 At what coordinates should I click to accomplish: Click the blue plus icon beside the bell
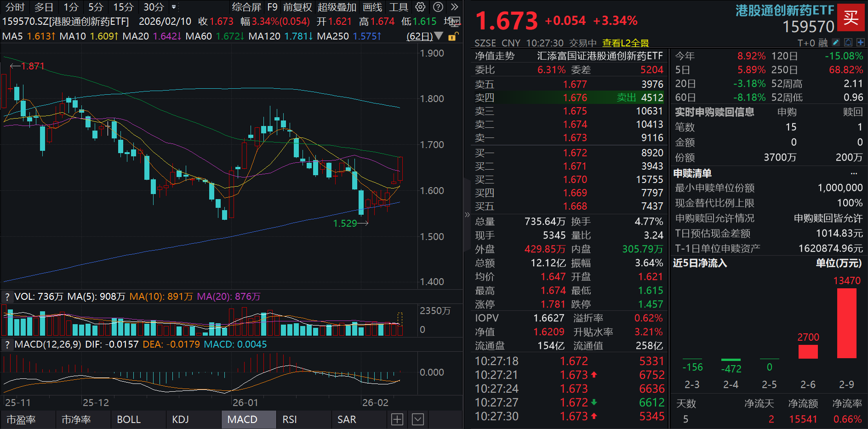point(860,42)
